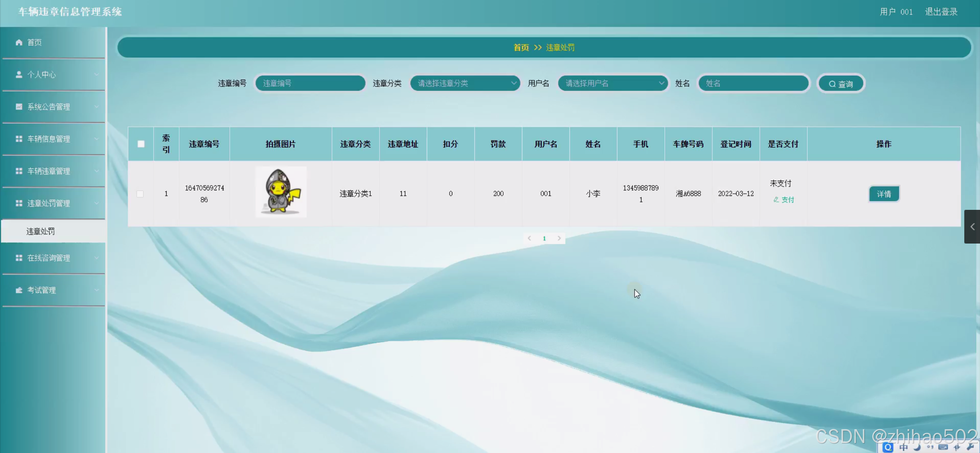Click the grid icon for 车辆信息管理
The width and height of the screenshot is (980, 453).
tap(19, 139)
